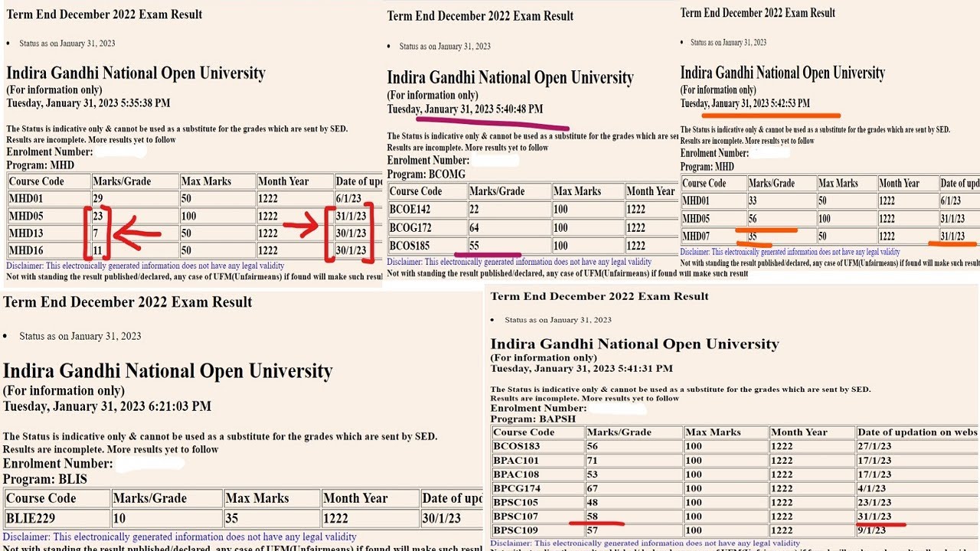Click date 31/1/23 in BPSC107 row

(x=874, y=517)
